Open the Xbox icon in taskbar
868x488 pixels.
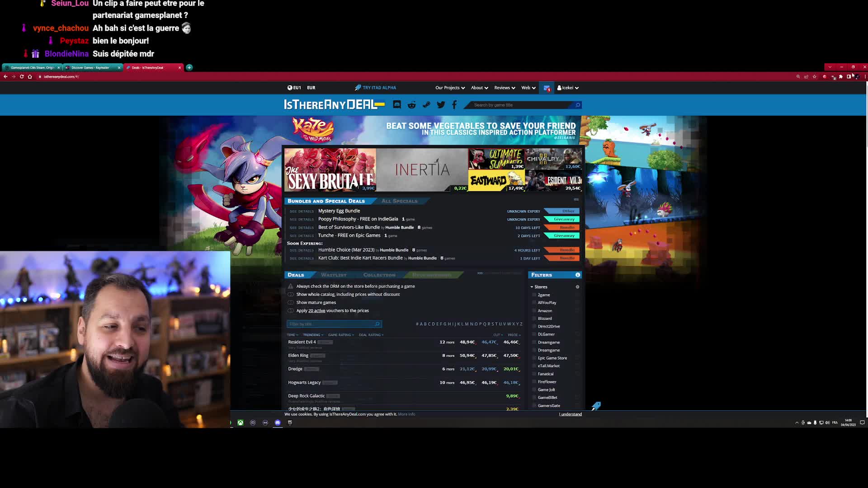(241, 422)
